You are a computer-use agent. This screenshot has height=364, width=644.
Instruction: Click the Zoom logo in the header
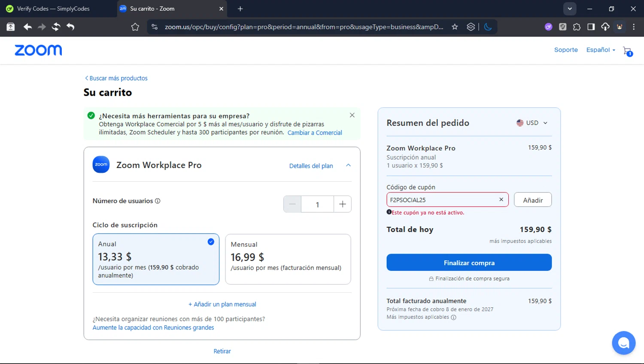click(x=38, y=50)
